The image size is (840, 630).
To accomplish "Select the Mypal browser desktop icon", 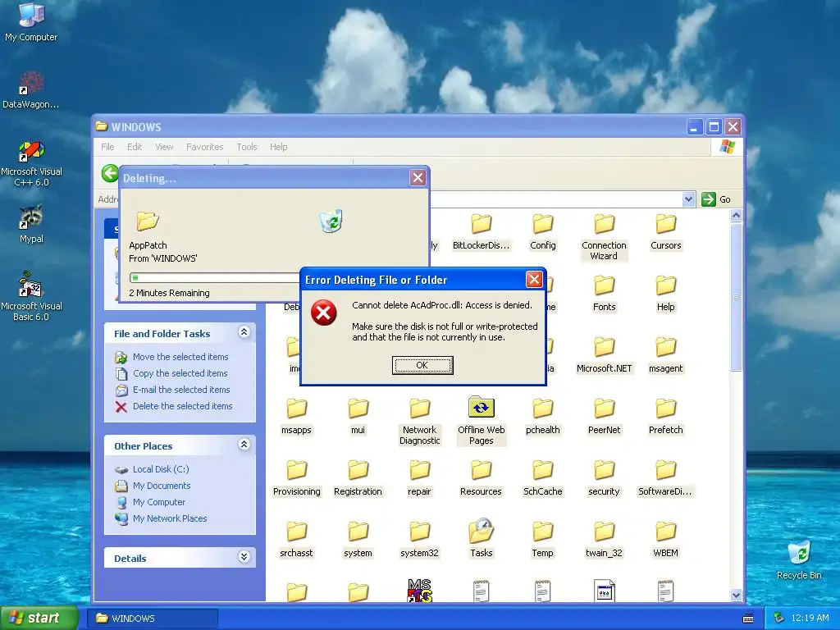I will pyautogui.click(x=31, y=224).
